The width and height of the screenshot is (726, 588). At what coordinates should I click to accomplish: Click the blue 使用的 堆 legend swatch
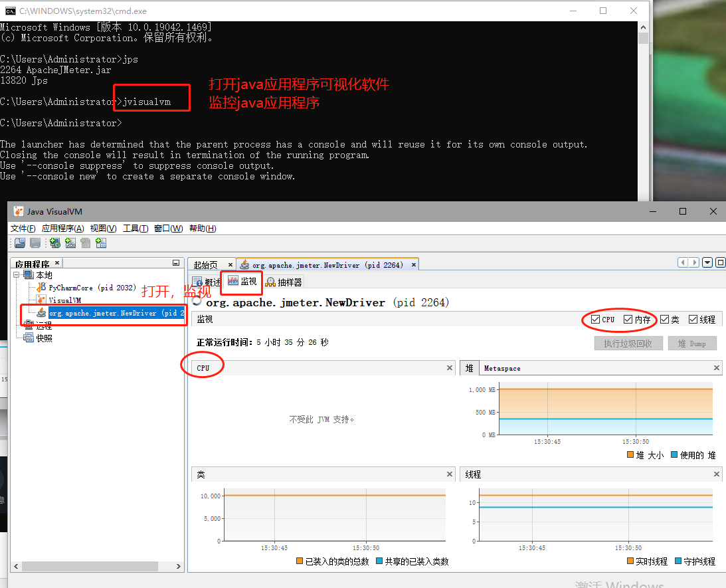[x=674, y=454]
